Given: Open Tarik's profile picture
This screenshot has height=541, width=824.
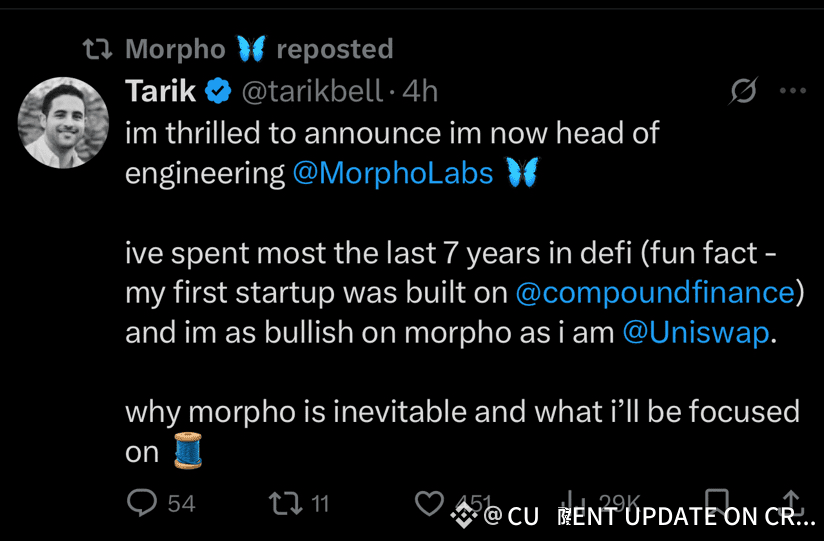Looking at the screenshot, I should coord(63,122).
